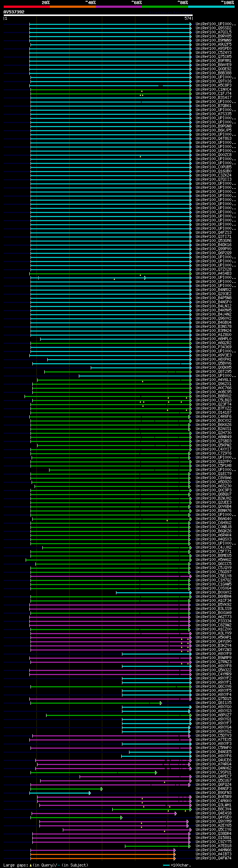
Task: Click hit label UniRef100_A7TEX5
Action: [x=213, y=739]
